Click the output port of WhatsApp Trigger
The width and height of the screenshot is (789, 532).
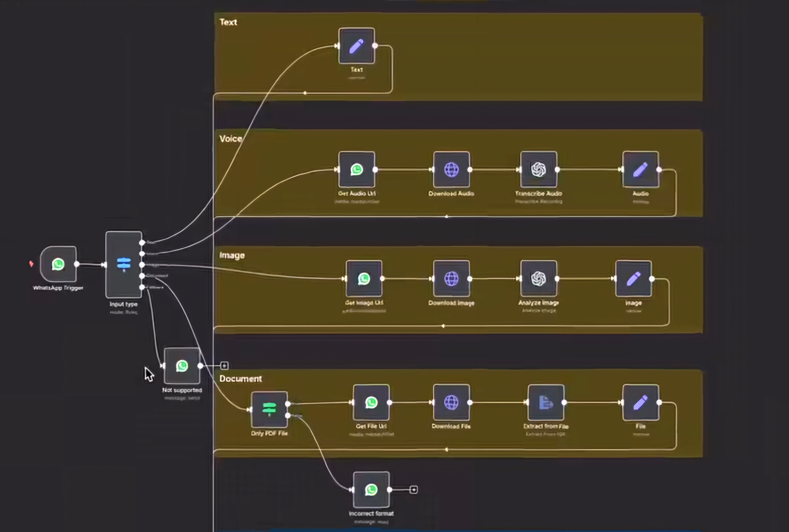point(77,264)
